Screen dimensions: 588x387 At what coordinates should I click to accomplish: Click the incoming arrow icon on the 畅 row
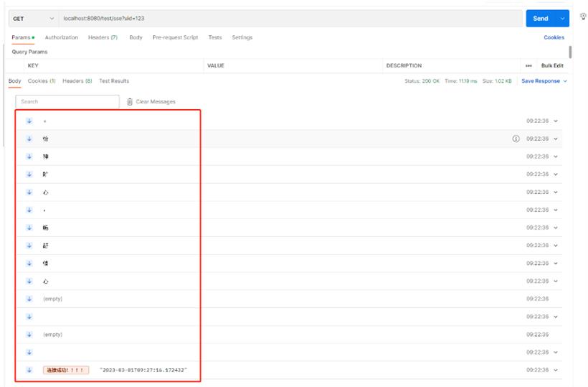click(29, 228)
